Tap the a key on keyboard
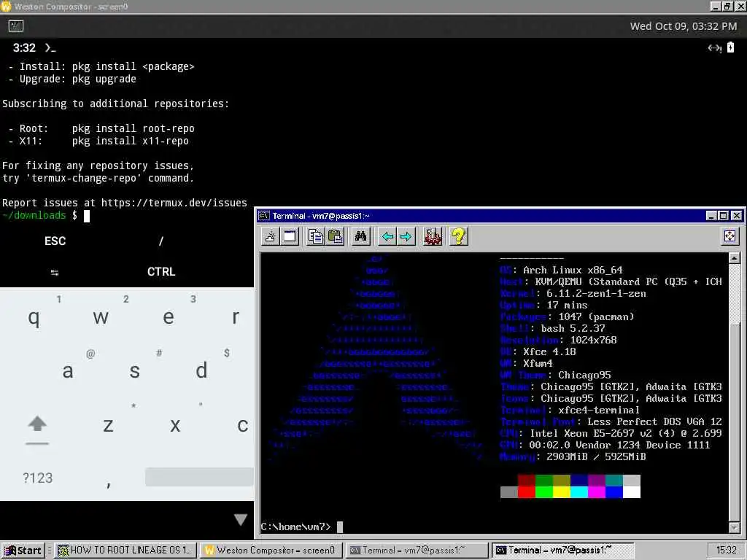 point(68,371)
